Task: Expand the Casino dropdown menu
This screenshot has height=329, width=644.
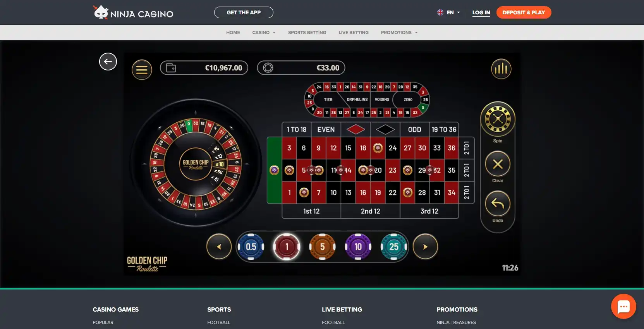Action: point(264,33)
